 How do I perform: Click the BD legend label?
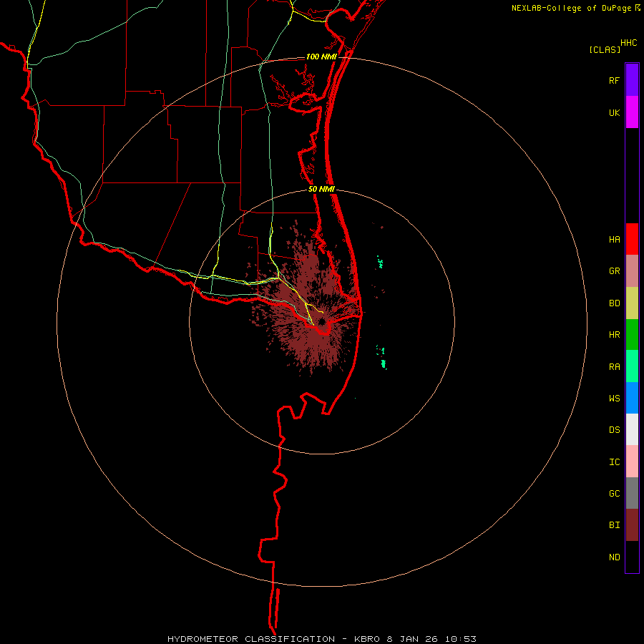[614, 303]
